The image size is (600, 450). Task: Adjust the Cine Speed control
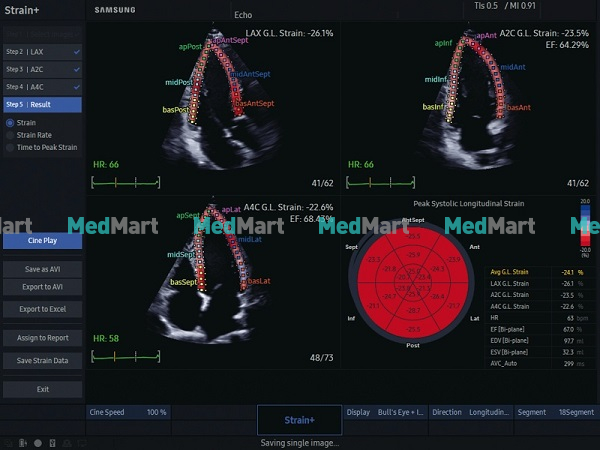128,412
